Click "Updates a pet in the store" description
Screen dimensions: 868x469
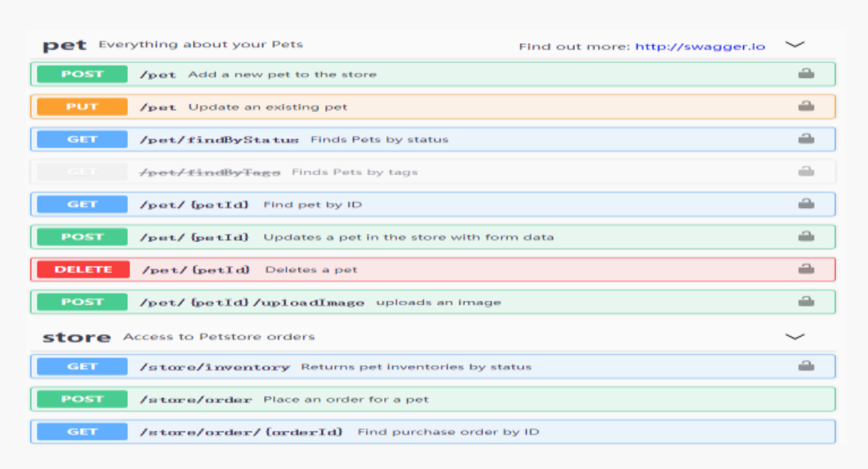(409, 237)
